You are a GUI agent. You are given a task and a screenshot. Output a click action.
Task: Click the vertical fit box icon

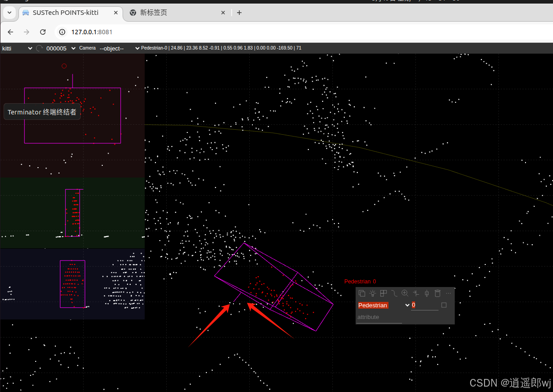coord(426,293)
